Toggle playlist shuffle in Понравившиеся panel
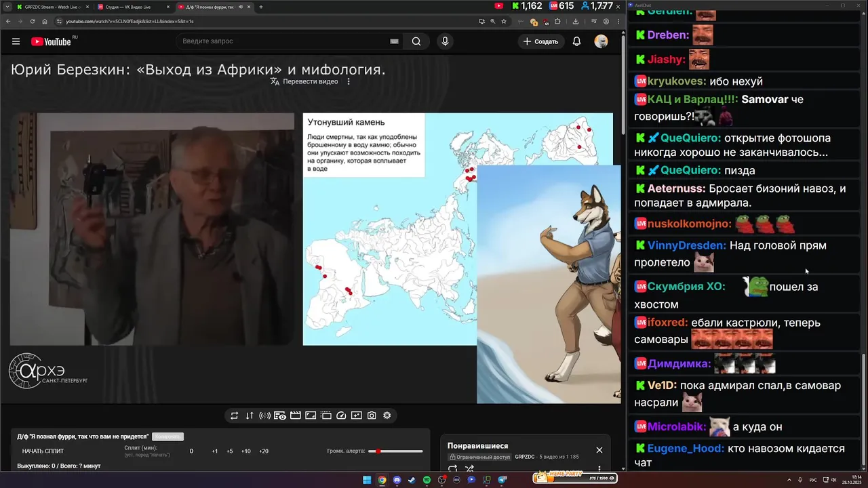 (x=469, y=468)
